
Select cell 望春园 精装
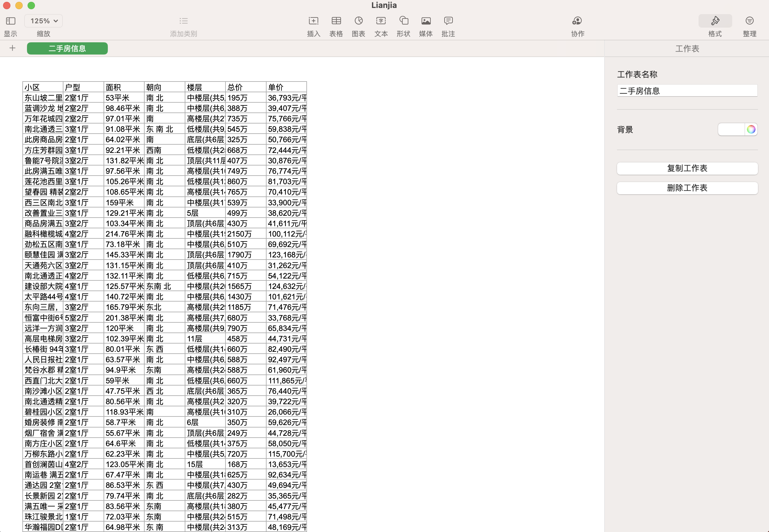(x=43, y=192)
